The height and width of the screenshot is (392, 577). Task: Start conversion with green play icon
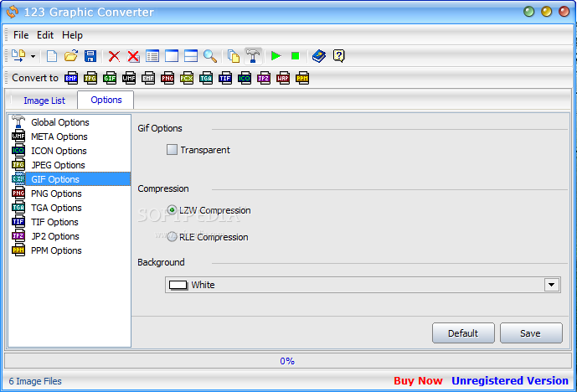pos(276,56)
